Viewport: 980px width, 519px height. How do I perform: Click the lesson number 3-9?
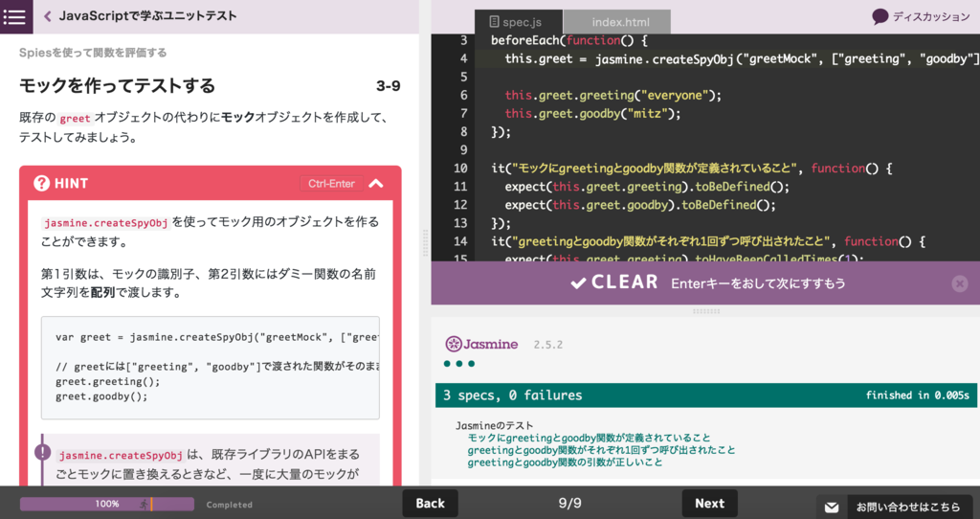point(389,86)
